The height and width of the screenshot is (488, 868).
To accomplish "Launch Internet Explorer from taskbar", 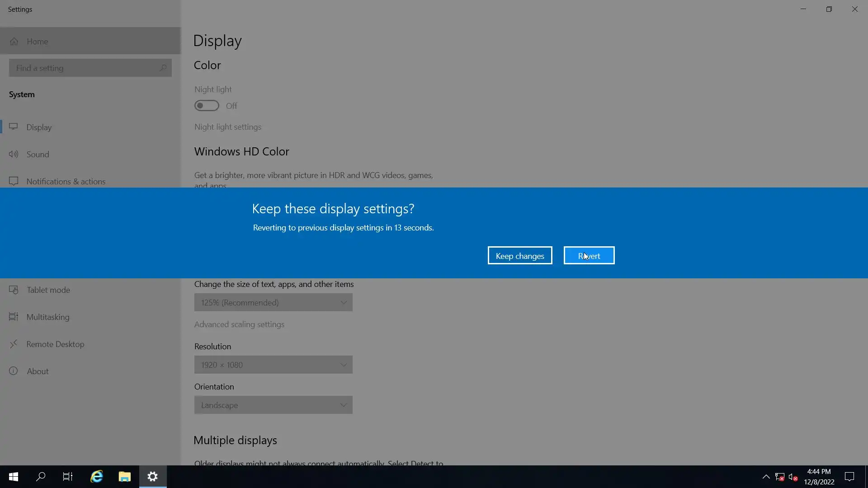I will [x=97, y=477].
